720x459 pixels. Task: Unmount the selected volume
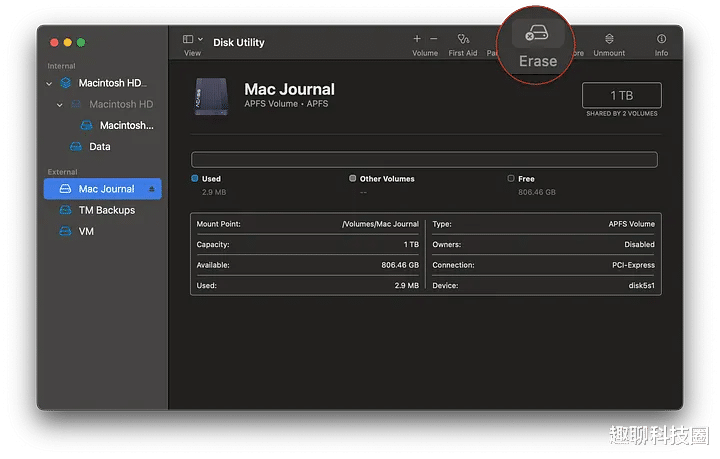point(609,39)
